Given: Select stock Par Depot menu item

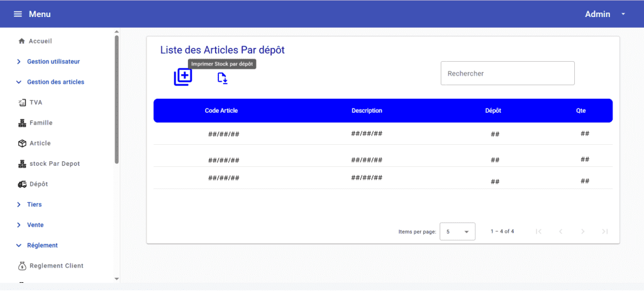Looking at the screenshot, I should 54,164.
